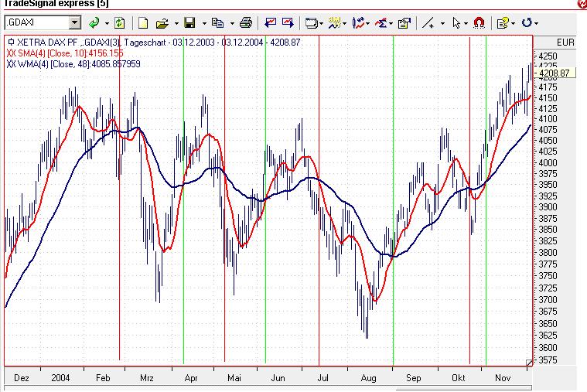
Task: Open the .GDAXI symbol dropdown list
Action: point(75,22)
